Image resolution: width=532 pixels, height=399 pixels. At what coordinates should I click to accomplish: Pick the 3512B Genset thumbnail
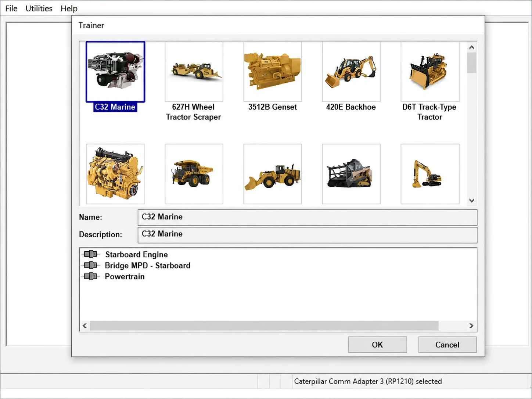273,72
